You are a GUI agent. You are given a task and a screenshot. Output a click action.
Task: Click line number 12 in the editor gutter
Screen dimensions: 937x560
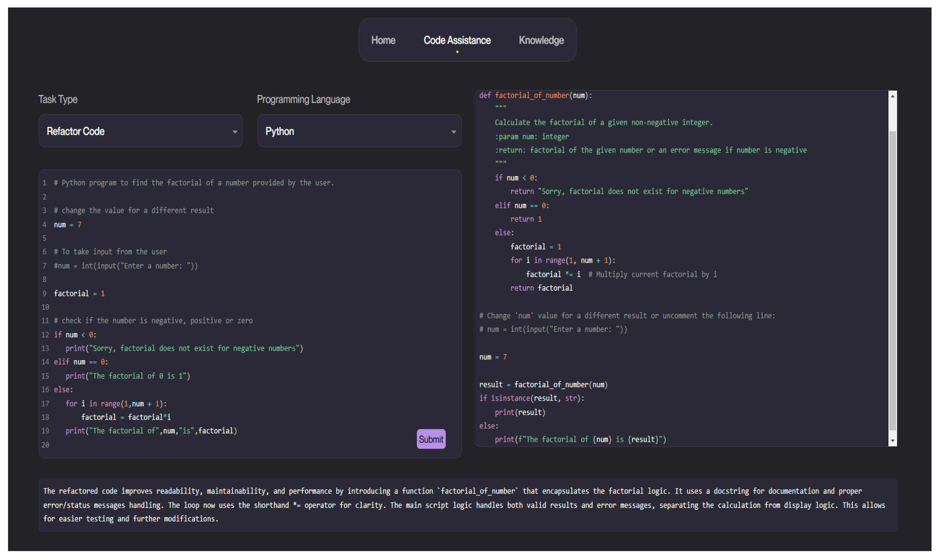click(45, 335)
